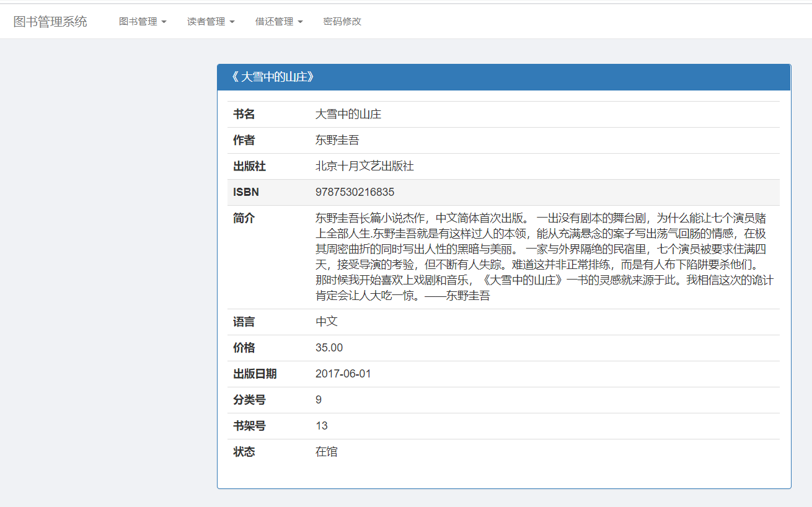The width and height of the screenshot is (812, 507).
Task: Click the 出版社 row label
Action: 249,166
